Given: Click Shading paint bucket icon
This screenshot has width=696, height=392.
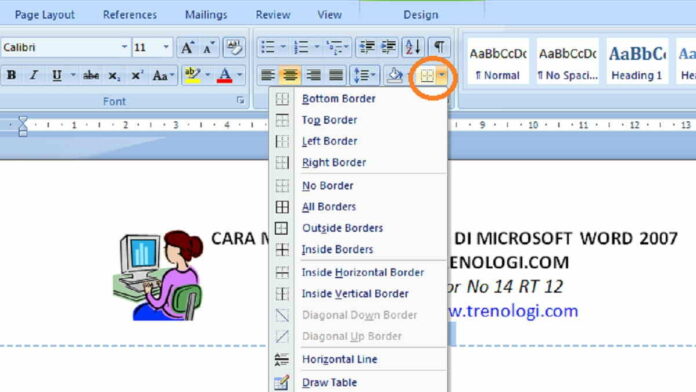Looking at the screenshot, I should (395, 75).
